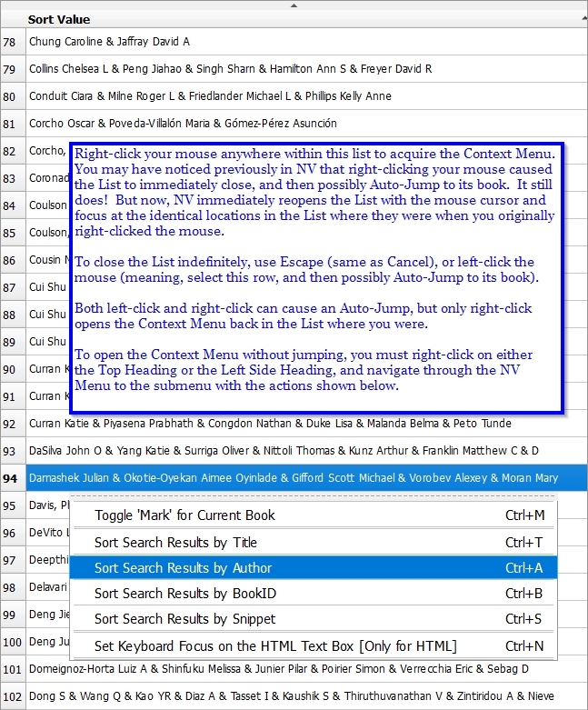Select row starting Collins Chelsea L
The height and width of the screenshot is (710, 588).
click(306, 69)
